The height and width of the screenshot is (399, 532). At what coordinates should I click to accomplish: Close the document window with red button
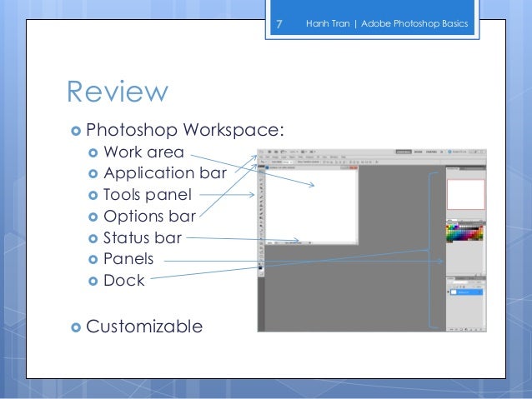pos(354,167)
